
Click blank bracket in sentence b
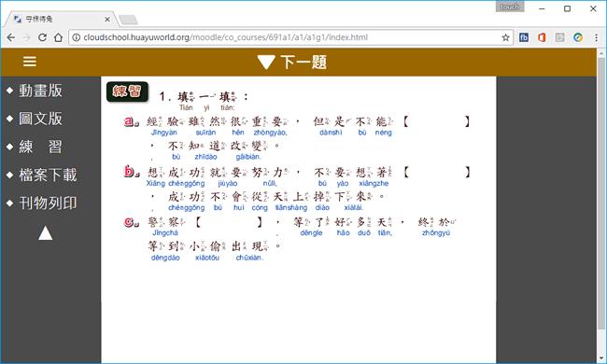point(436,172)
